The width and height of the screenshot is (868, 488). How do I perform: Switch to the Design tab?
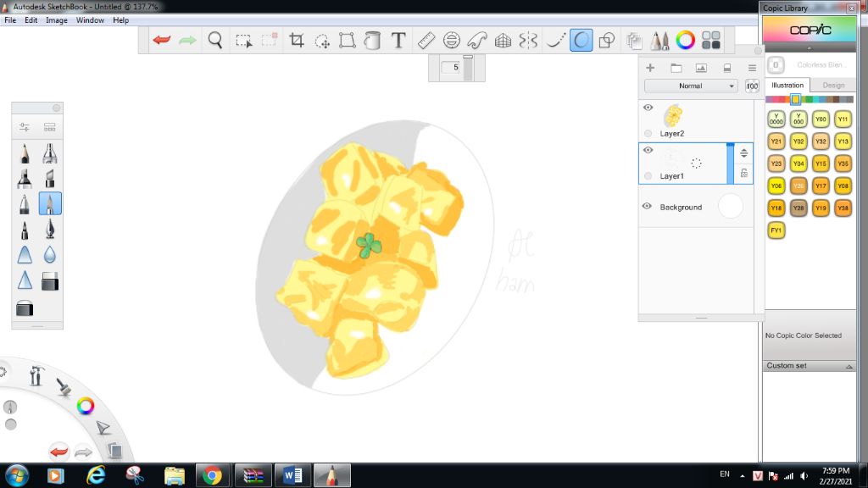(833, 86)
